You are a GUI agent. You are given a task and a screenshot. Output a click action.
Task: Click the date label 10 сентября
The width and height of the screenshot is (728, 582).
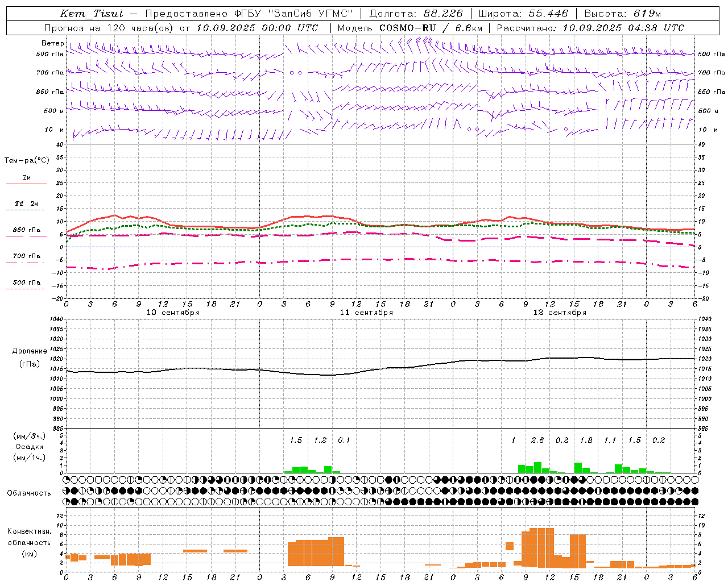point(173,313)
